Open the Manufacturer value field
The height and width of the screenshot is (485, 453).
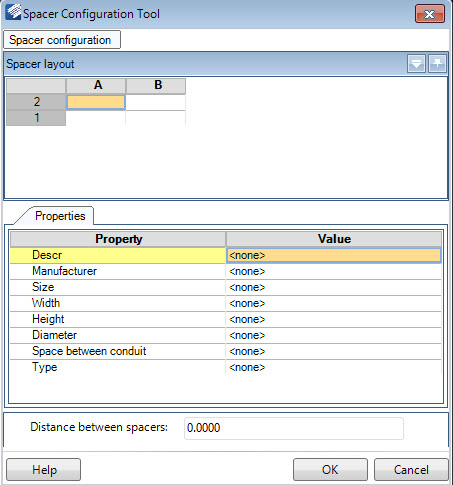tap(334, 271)
